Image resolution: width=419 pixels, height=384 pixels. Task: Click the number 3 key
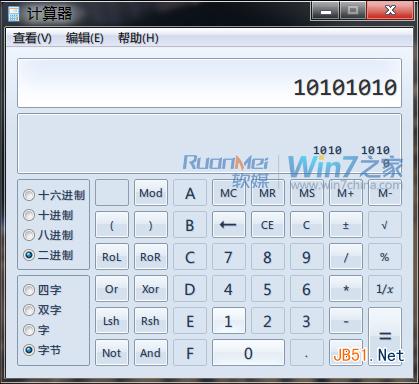(x=307, y=321)
